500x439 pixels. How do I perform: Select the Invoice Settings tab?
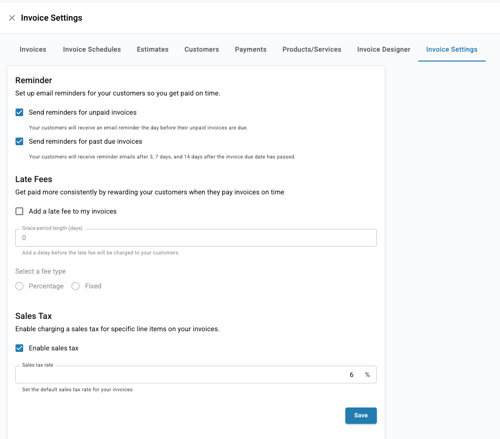point(452,49)
